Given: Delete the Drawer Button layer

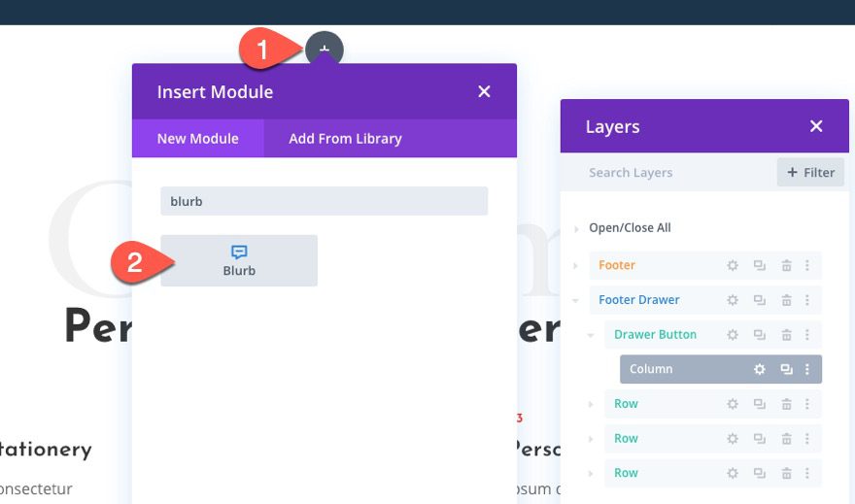Looking at the screenshot, I should click(x=786, y=335).
